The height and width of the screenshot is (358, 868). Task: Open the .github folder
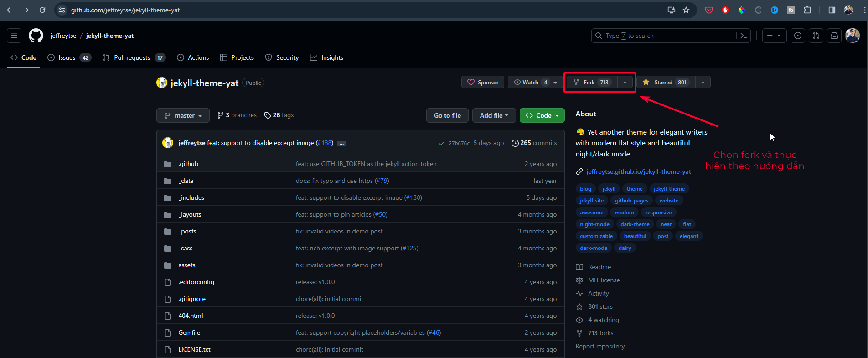coord(188,164)
